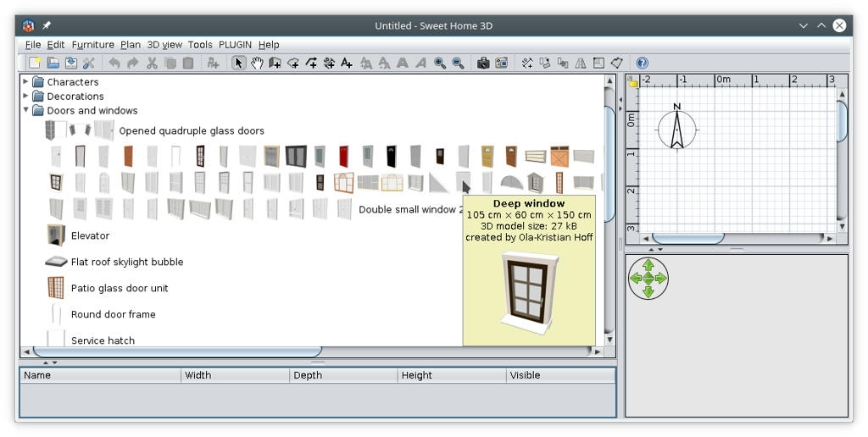Screen dimensions: 868x437
Task: Click the up arrow in 3D navigation pad
Action: pyautogui.click(x=648, y=265)
